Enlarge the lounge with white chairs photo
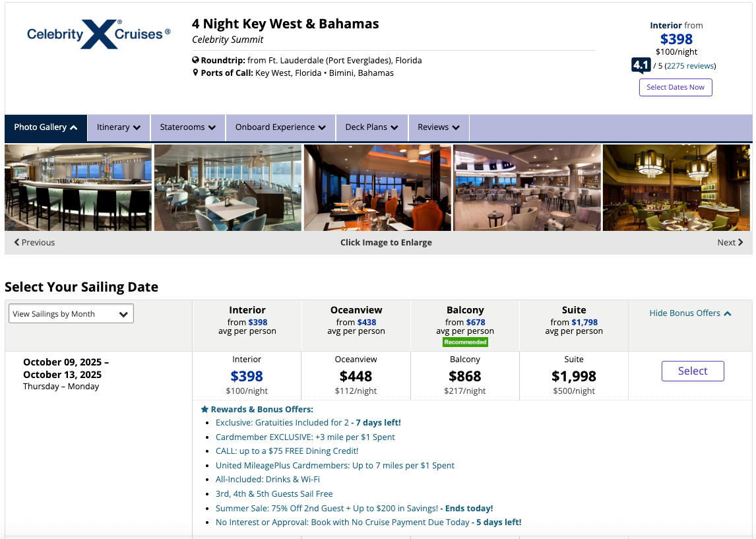 [x=527, y=187]
